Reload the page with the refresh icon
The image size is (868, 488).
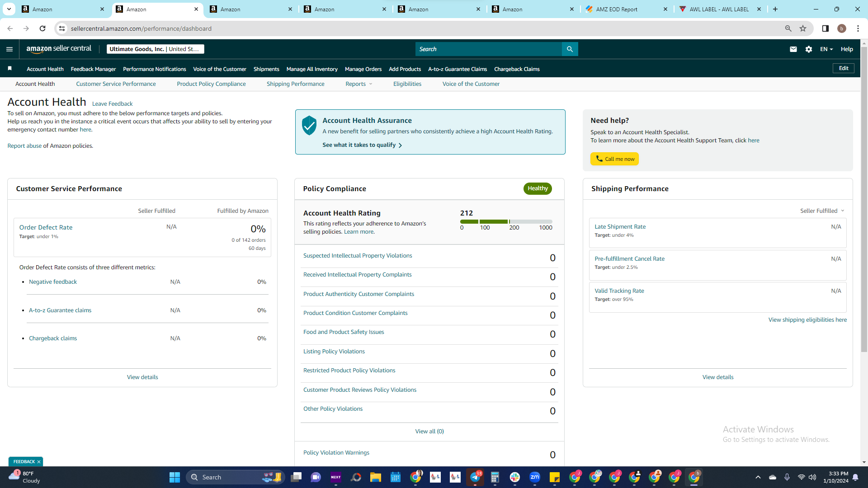(42, 28)
